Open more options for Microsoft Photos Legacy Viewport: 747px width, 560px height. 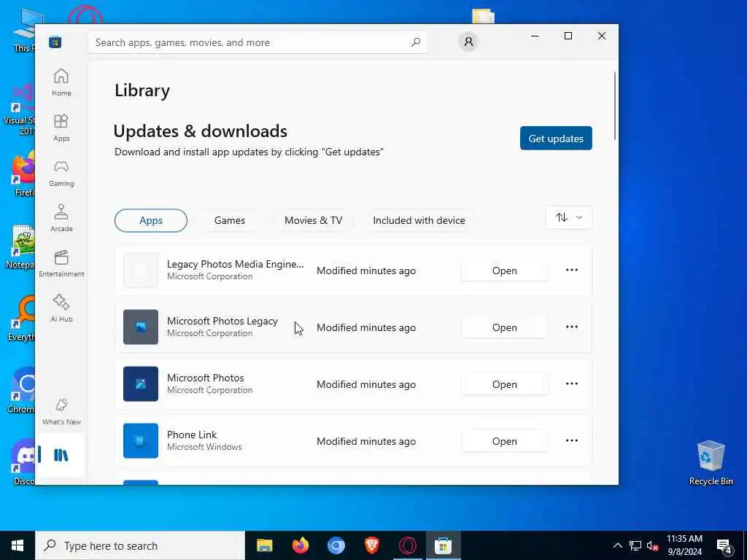point(572,327)
